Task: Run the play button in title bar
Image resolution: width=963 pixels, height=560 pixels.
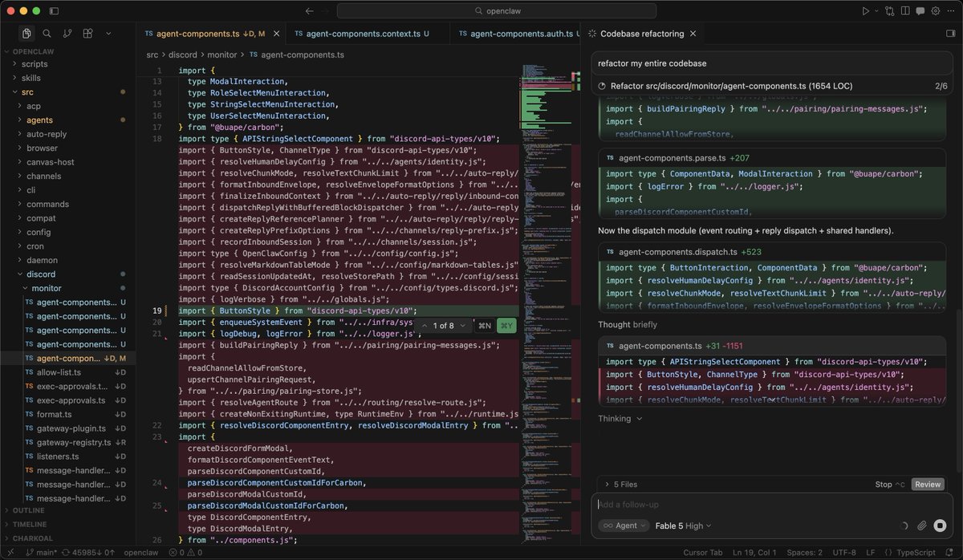Action: (865, 11)
